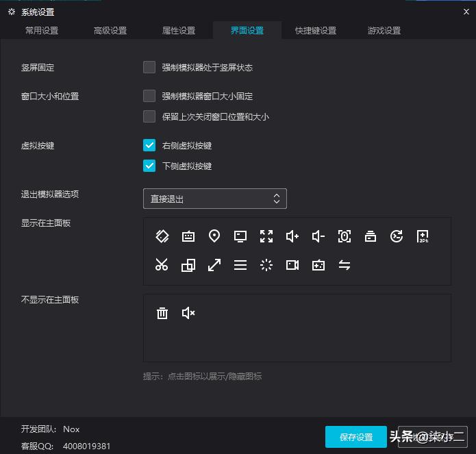Viewport: 476px width, 454px height.
Task: Click the 虚拟按键 label
Action: [38, 146]
